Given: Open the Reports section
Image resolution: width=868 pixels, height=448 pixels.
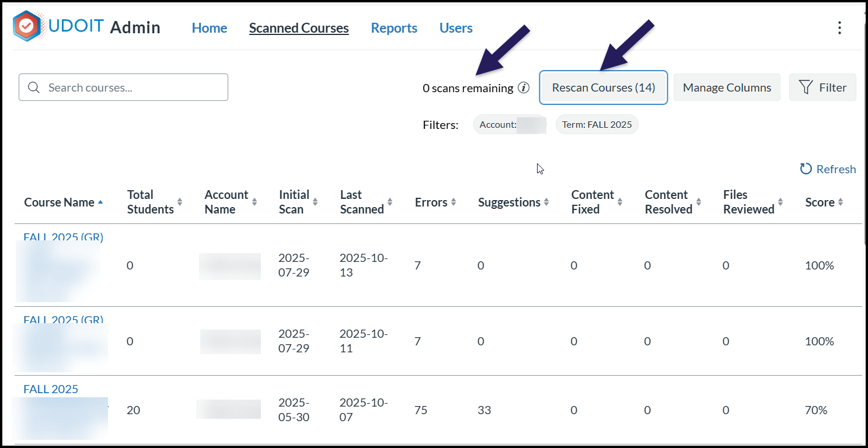Looking at the screenshot, I should 394,27.
